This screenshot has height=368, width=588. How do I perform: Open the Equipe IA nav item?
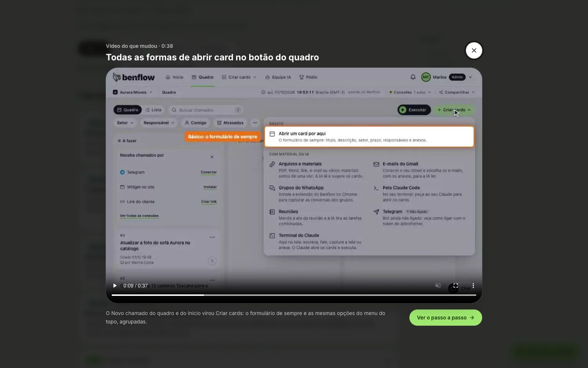point(278,77)
